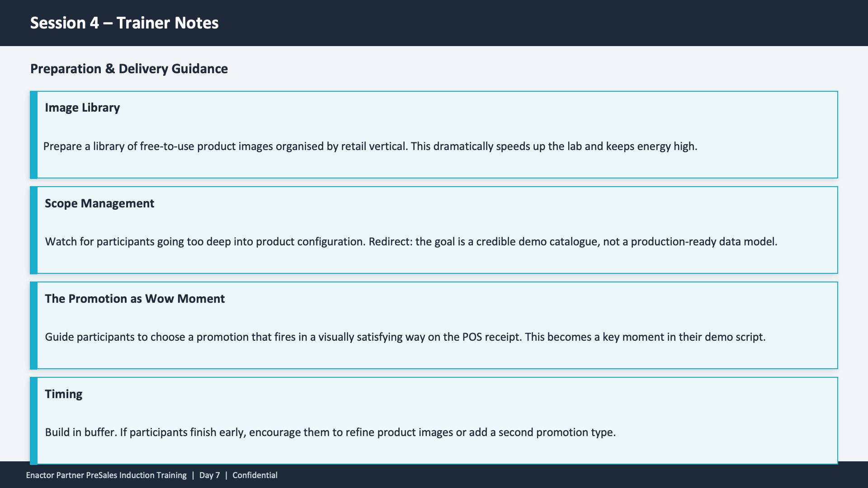The width and height of the screenshot is (868, 488).
Task: Click "Enactor Partner PreSales Induction Training" footer text
Action: tap(106, 475)
